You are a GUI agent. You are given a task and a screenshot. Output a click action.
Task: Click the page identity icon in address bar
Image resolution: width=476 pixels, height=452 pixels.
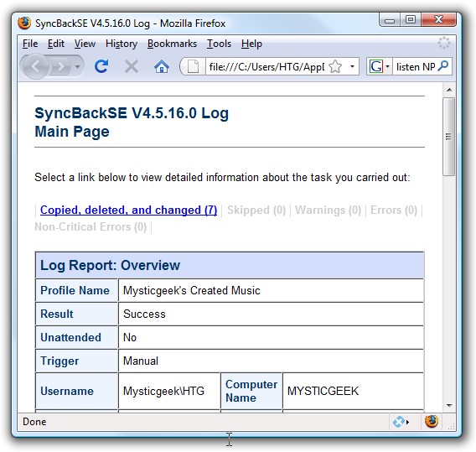pyautogui.click(x=193, y=66)
